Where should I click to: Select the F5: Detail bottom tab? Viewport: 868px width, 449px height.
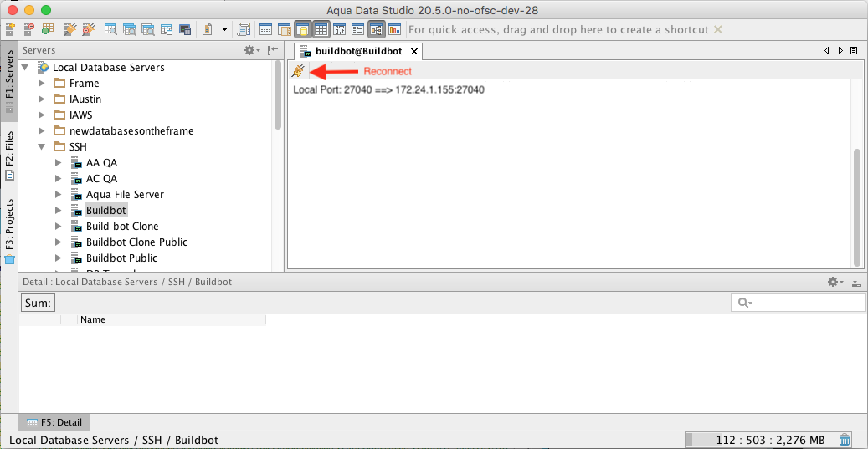point(54,422)
